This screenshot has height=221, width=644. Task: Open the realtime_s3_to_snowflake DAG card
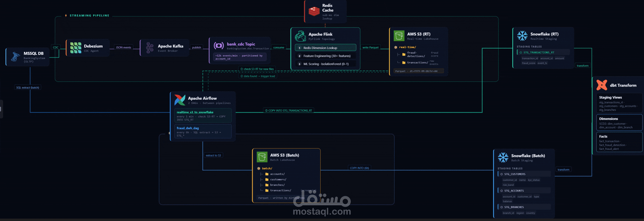pyautogui.click(x=203, y=116)
